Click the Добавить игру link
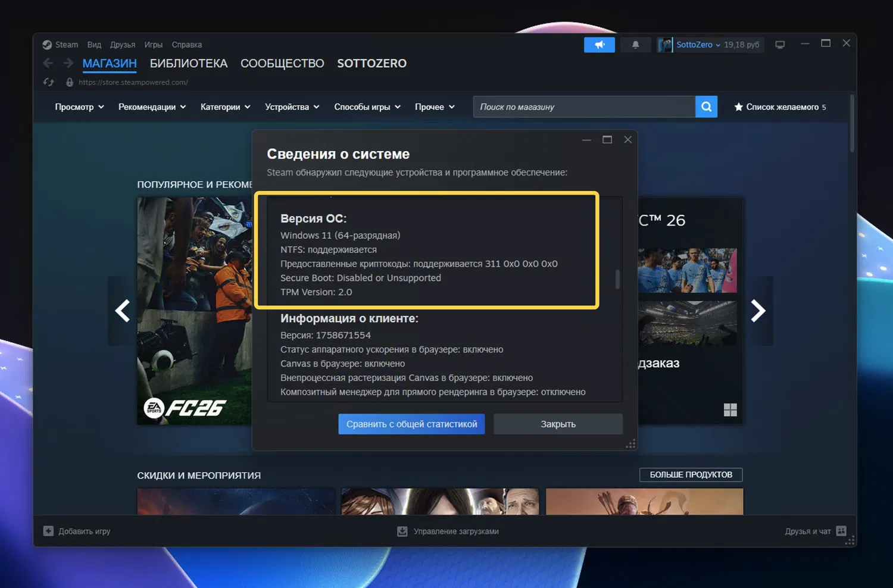 (x=85, y=531)
